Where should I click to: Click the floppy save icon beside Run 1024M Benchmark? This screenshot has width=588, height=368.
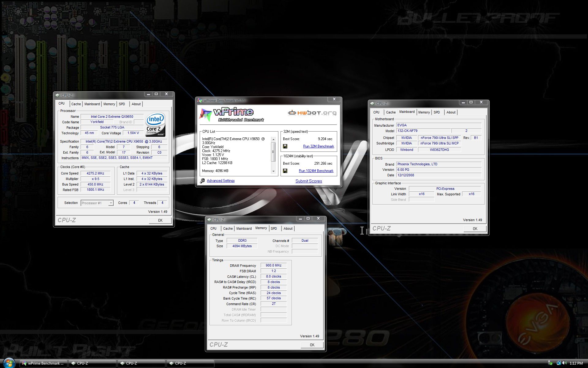pos(285,171)
